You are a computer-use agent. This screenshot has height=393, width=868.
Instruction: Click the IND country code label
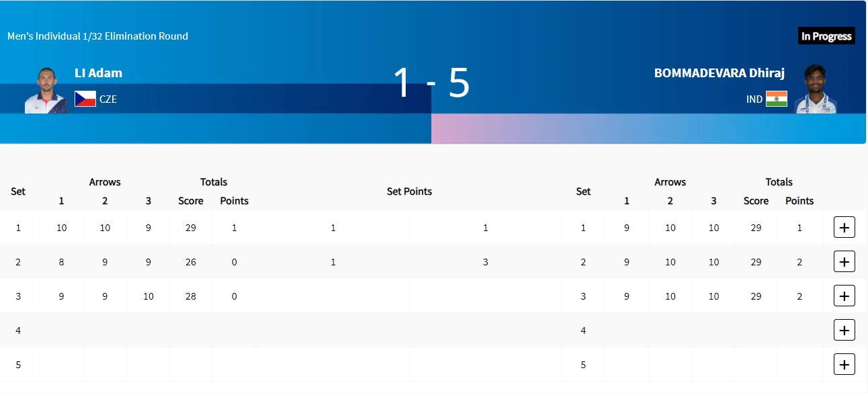pos(754,99)
